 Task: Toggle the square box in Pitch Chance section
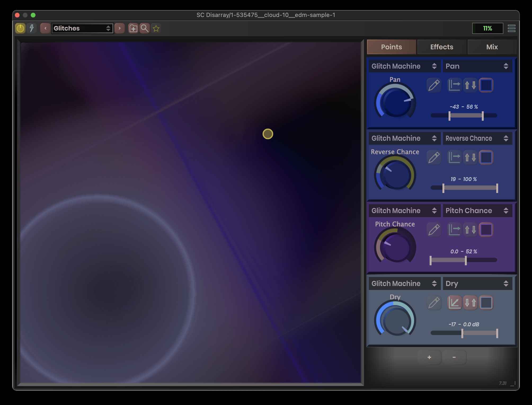click(486, 230)
